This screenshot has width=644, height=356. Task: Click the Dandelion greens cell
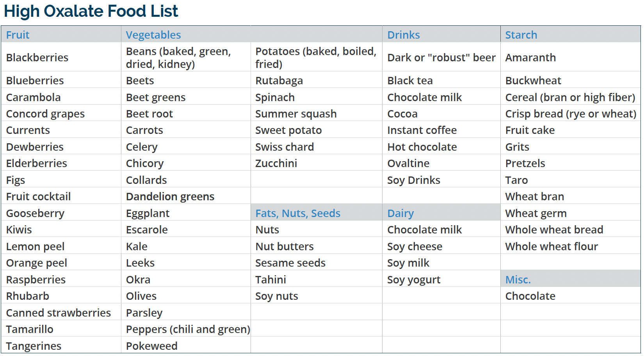[170, 196]
